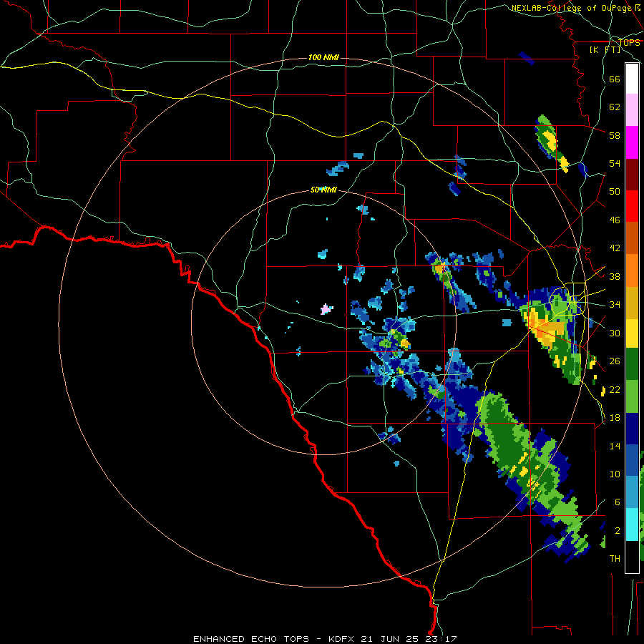644x644 pixels.
Task: Click the "14" legend value
Action: click(615, 446)
